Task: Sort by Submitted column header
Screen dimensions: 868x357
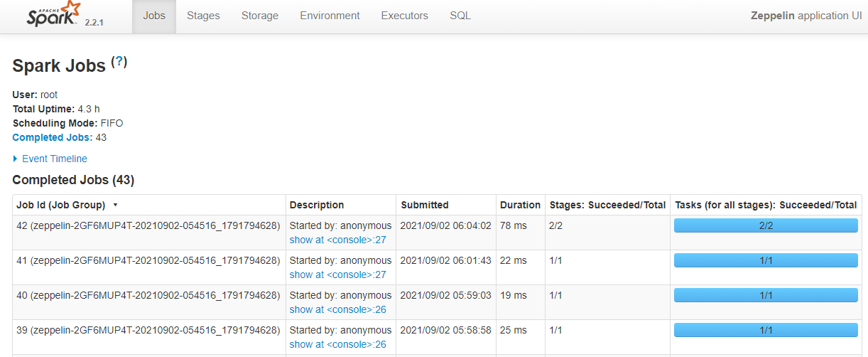Action: click(x=446, y=205)
